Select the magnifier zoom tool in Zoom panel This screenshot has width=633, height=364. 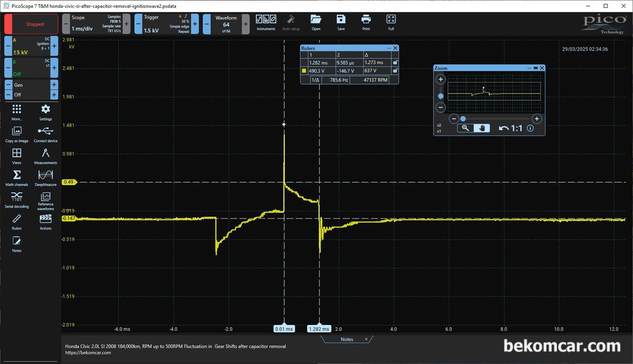click(x=465, y=128)
